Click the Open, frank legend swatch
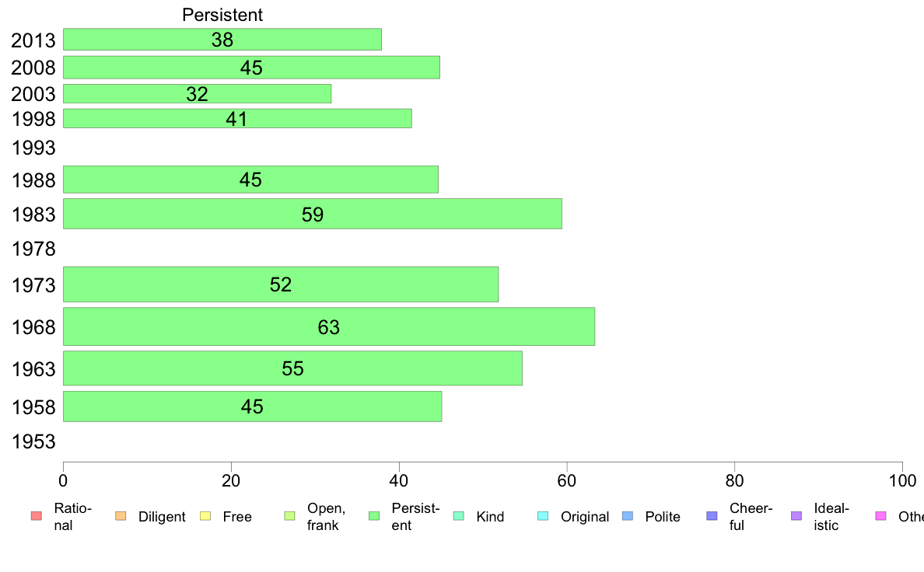Image resolution: width=924 pixels, height=572 pixels. pos(289,516)
